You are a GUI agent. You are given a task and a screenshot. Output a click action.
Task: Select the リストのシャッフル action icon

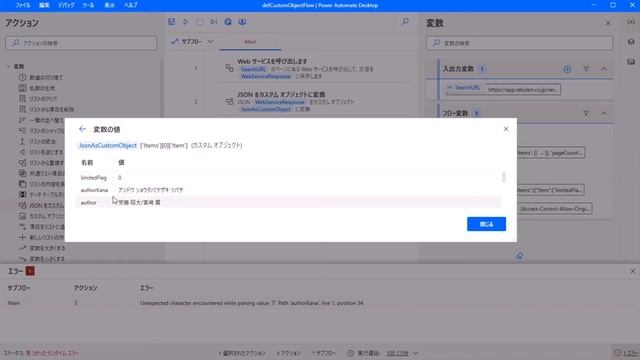pos(22,131)
